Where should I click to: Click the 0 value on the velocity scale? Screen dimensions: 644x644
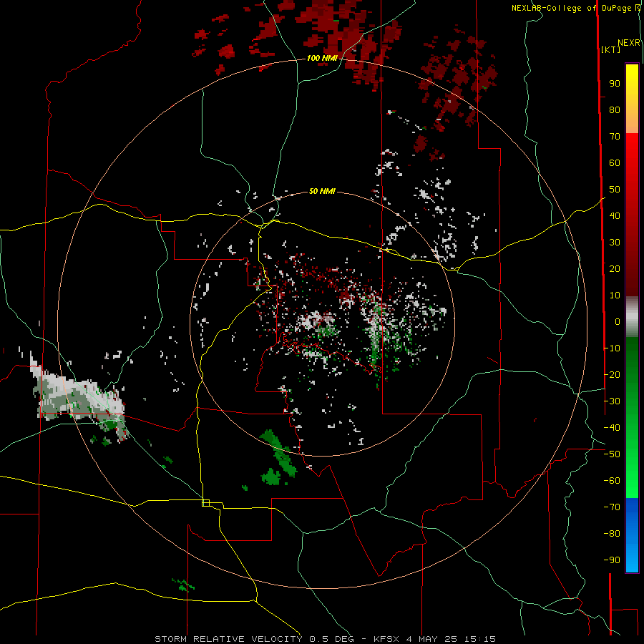(618, 322)
